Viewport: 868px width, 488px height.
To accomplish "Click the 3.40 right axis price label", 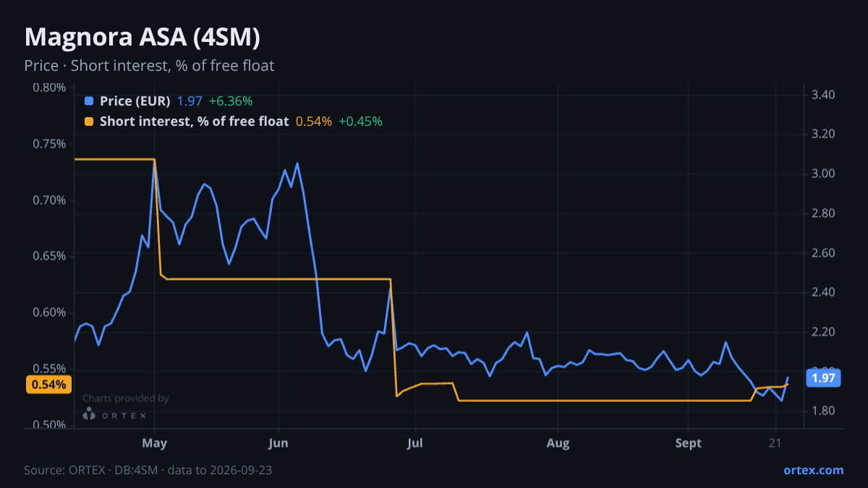I will [x=824, y=95].
